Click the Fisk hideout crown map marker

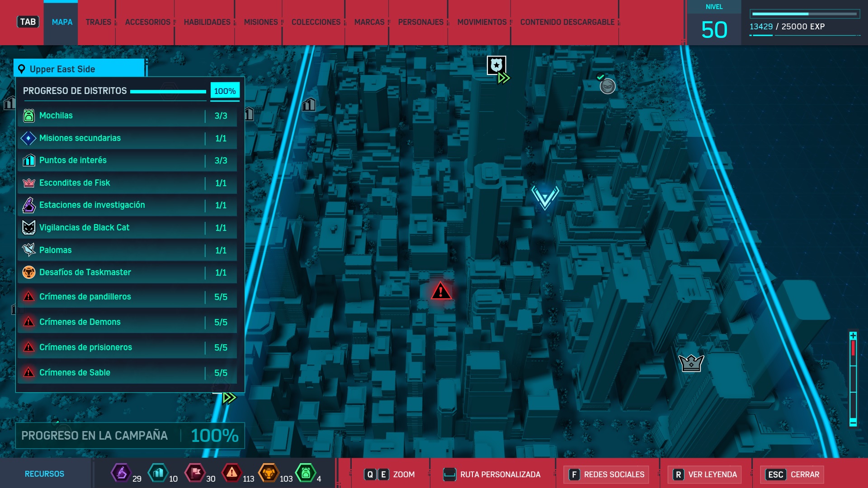pyautogui.click(x=691, y=363)
